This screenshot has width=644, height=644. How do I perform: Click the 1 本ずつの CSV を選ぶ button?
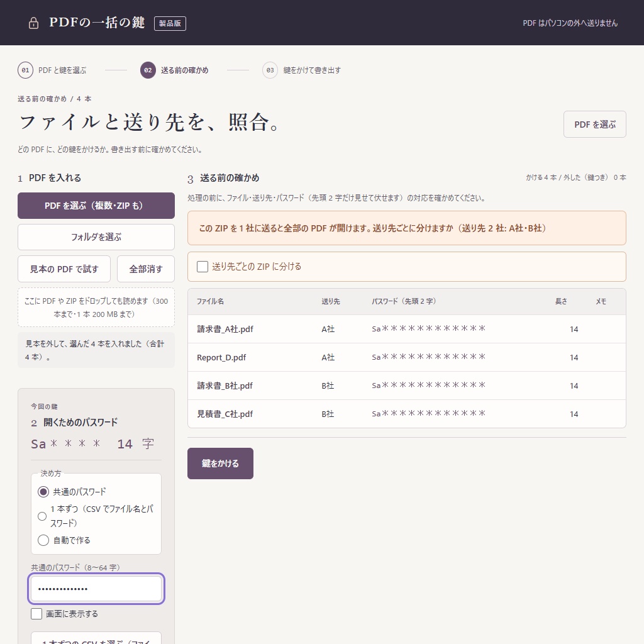coord(96,638)
